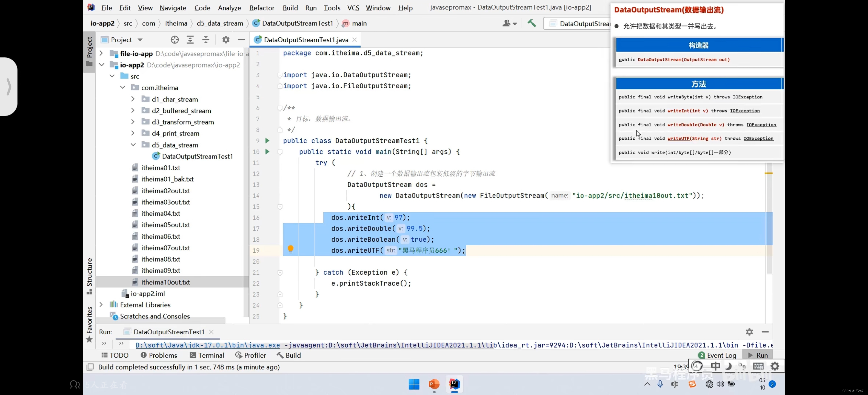Expand d1_char_stream package
The height and width of the screenshot is (395, 868).
point(133,99)
